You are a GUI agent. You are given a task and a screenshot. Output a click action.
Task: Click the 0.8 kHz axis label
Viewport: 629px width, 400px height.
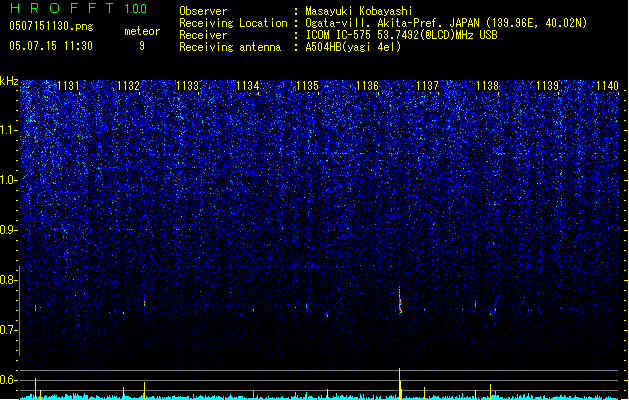pos(9,280)
